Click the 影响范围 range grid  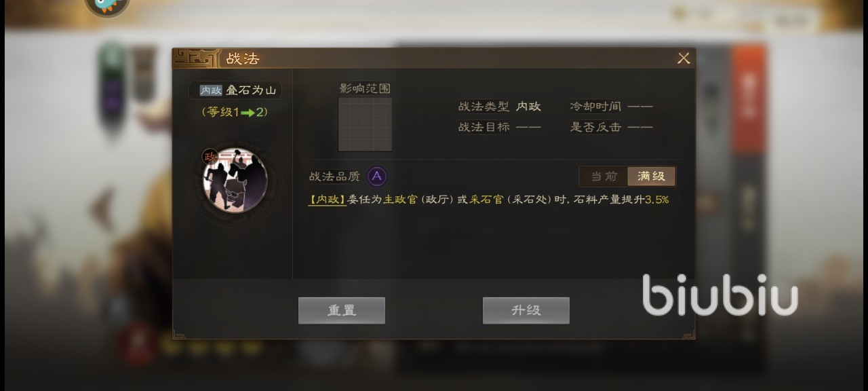point(365,124)
